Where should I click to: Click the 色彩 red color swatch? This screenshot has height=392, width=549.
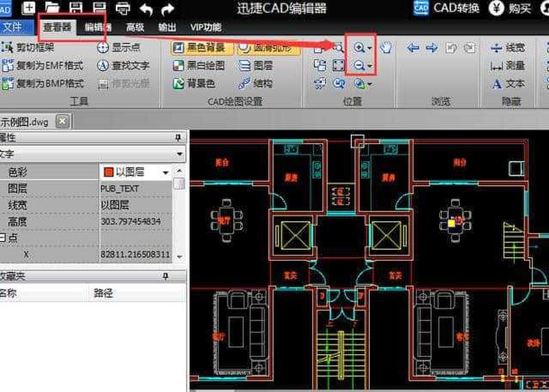pos(108,172)
